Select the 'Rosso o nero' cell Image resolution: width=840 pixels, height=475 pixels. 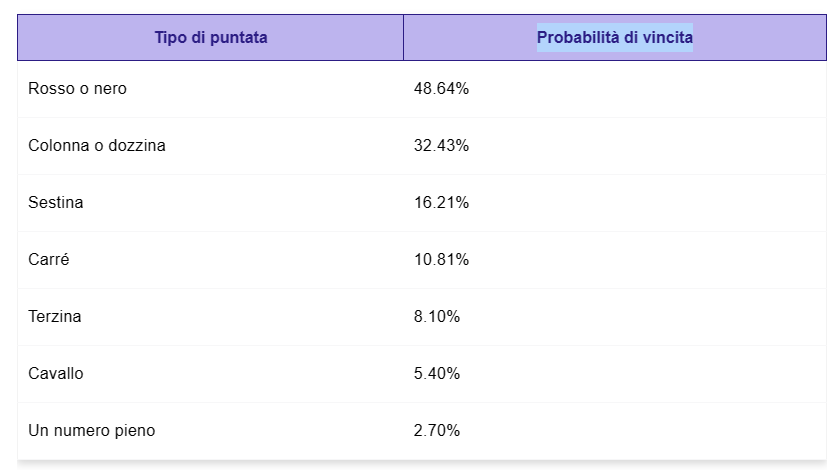click(211, 89)
